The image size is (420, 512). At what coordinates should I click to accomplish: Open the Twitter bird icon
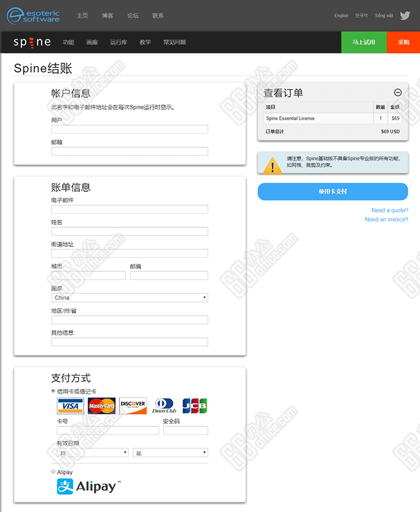[405, 15]
